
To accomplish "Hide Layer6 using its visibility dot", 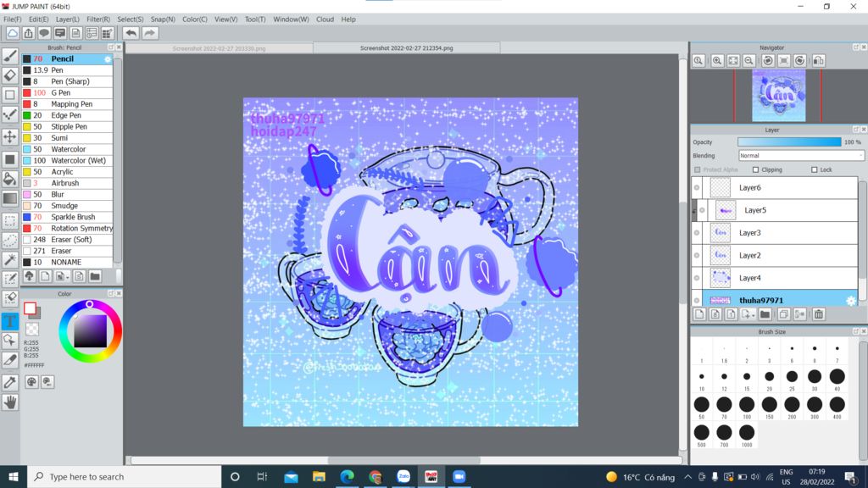I will 697,187.
